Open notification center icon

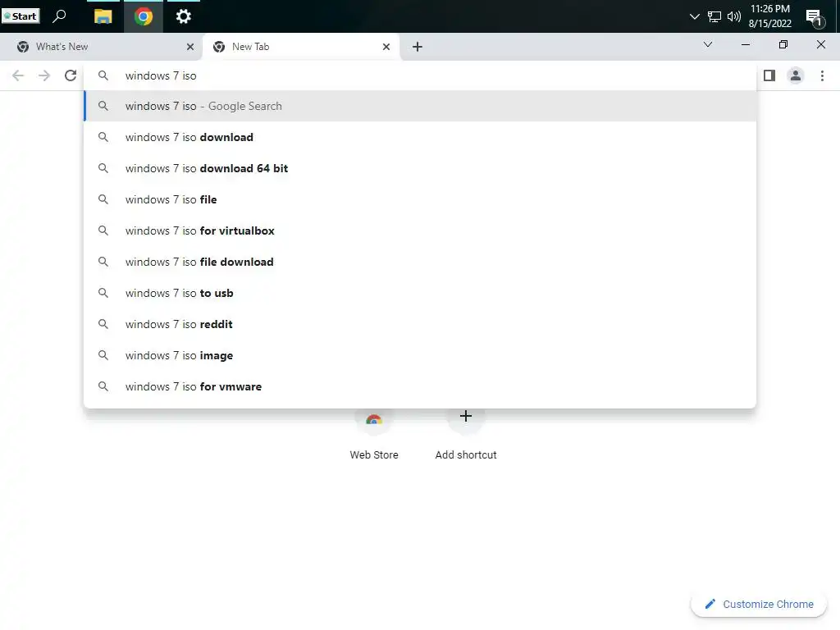[x=814, y=17]
